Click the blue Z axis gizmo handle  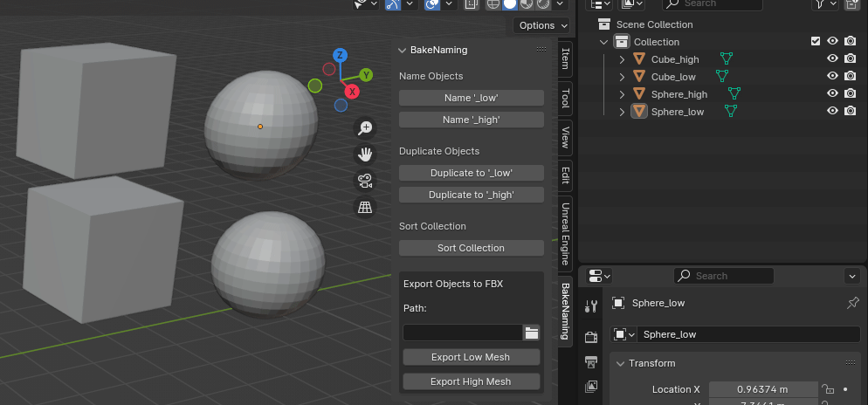pyautogui.click(x=340, y=55)
